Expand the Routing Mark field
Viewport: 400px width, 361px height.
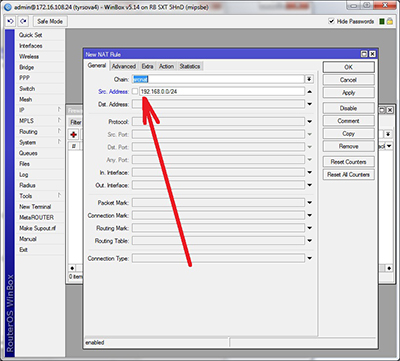[309, 228]
